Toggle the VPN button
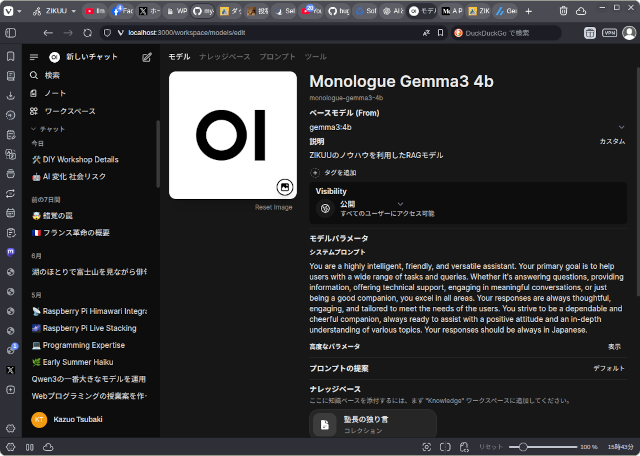 (x=609, y=33)
